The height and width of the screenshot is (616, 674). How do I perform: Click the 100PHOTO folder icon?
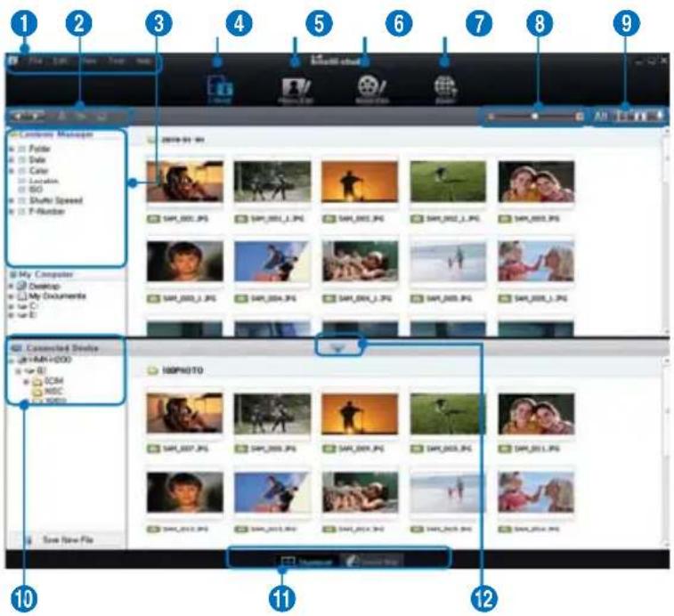pyautogui.click(x=152, y=370)
